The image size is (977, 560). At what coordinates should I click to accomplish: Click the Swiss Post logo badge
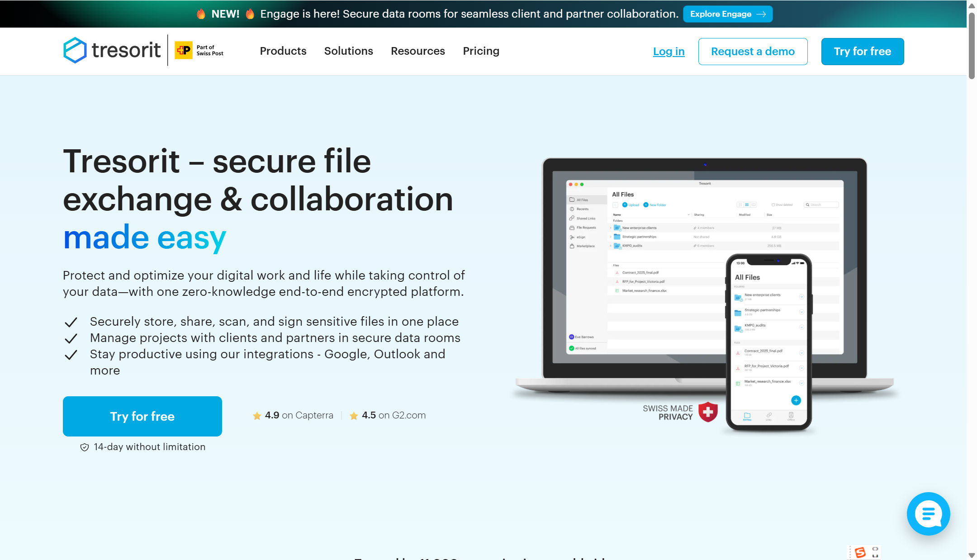coord(184,50)
